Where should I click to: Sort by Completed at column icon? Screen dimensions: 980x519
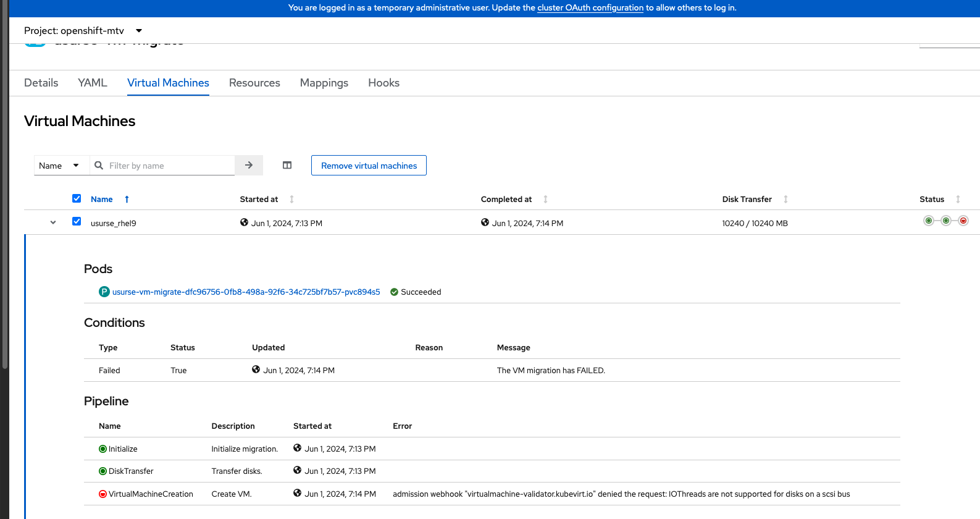(x=545, y=200)
